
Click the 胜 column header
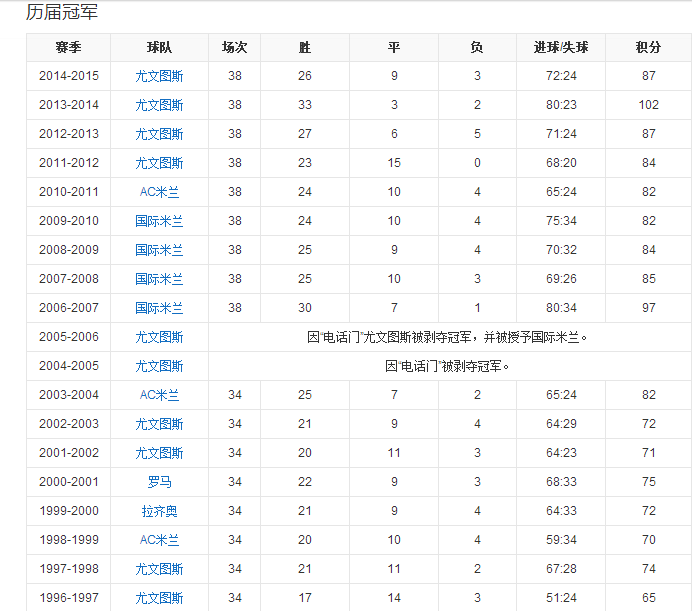pos(305,47)
